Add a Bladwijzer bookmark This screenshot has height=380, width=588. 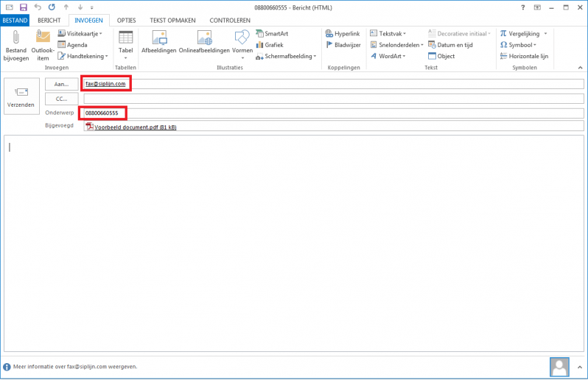343,45
